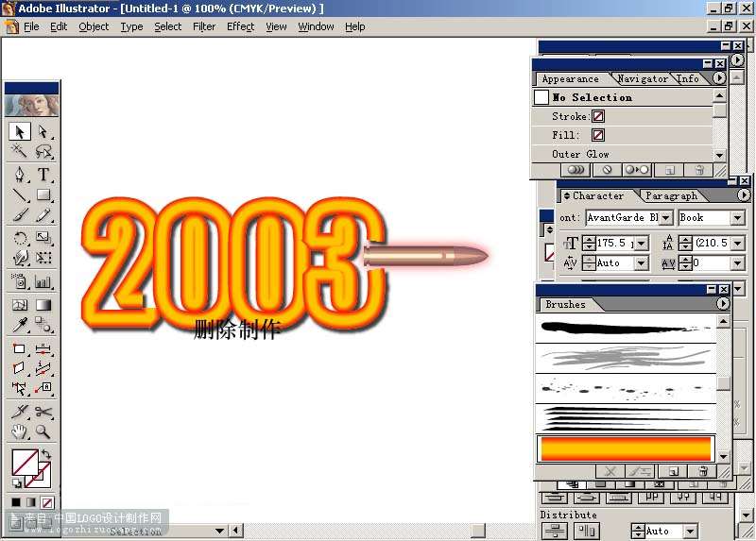The height and width of the screenshot is (541, 756).
Task: Click the Brushes panel delete trash icon
Action: coord(703,471)
